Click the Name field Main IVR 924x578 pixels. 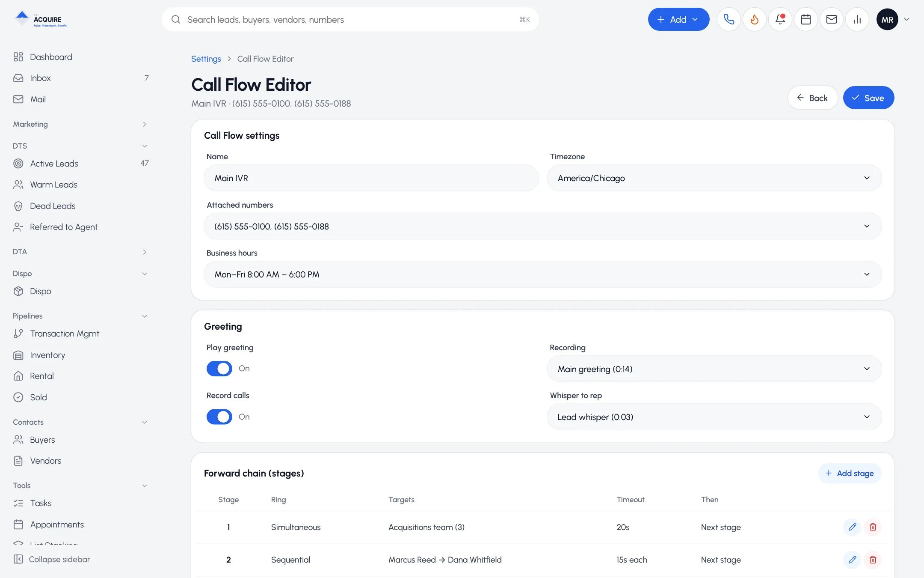click(371, 178)
